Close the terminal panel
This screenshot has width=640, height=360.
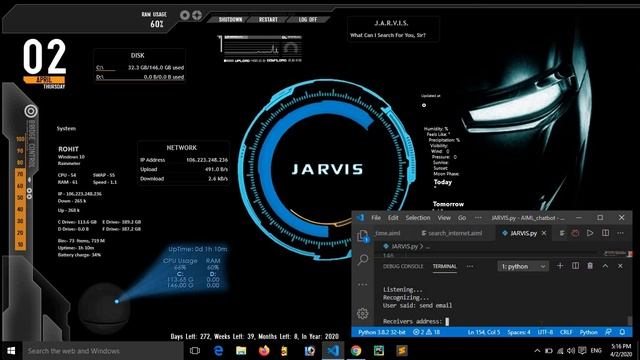point(620,266)
